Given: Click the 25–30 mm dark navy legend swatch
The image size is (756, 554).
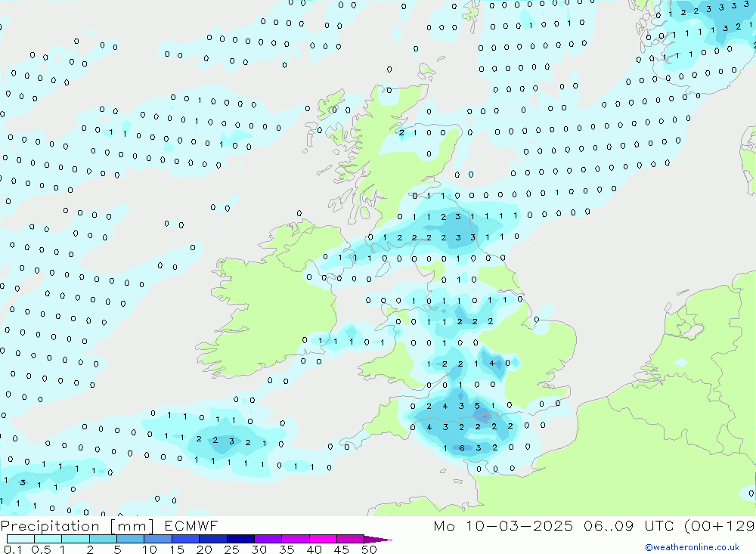Looking at the screenshot, I should [x=240, y=539].
